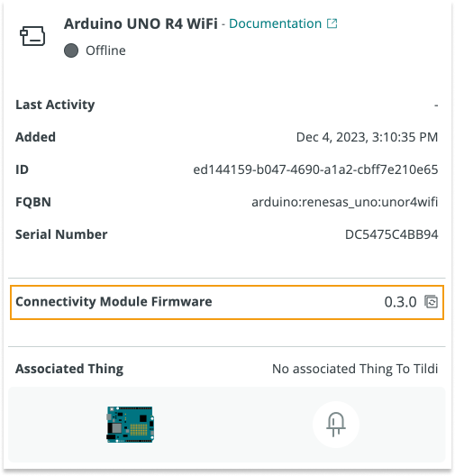
Task: Click the FQBN field label
Action: coord(33,202)
